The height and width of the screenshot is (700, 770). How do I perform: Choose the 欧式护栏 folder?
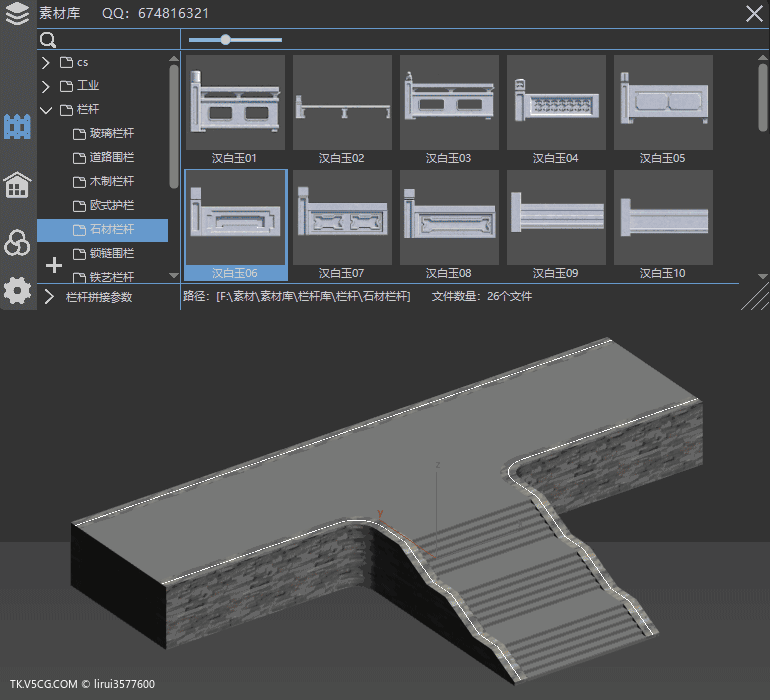[111, 206]
